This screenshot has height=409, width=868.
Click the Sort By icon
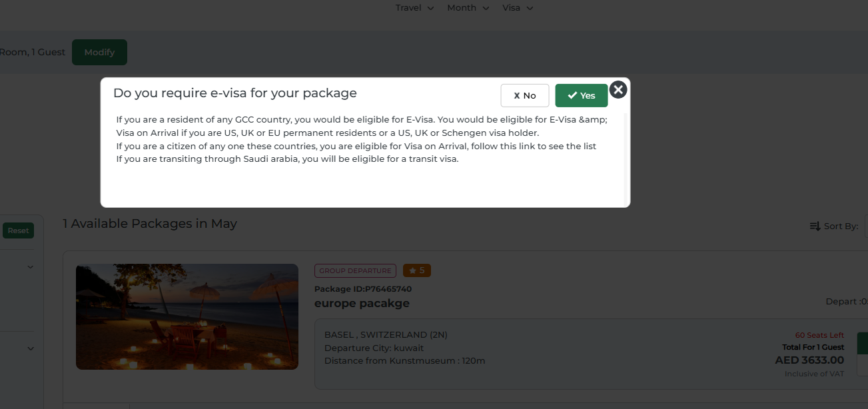[x=815, y=226]
